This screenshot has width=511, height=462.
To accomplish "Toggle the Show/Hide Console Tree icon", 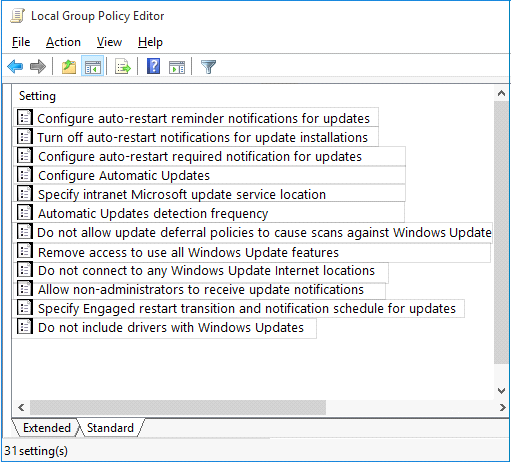I will [93, 67].
